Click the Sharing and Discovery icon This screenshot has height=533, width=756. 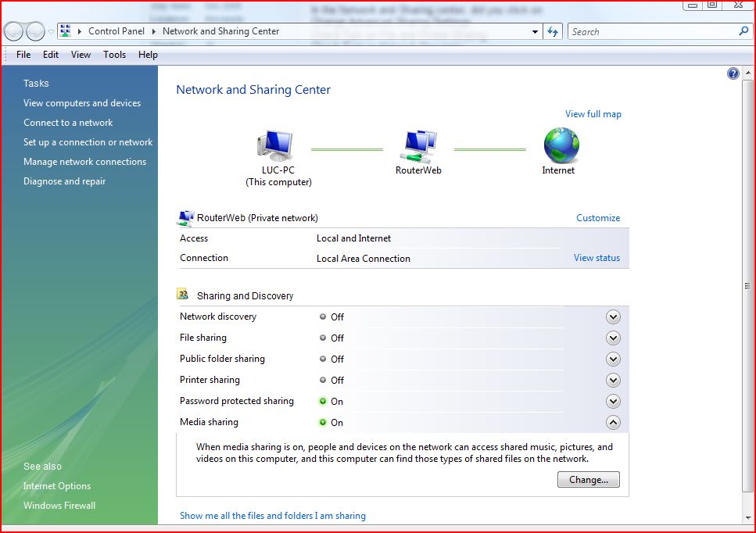[183, 295]
